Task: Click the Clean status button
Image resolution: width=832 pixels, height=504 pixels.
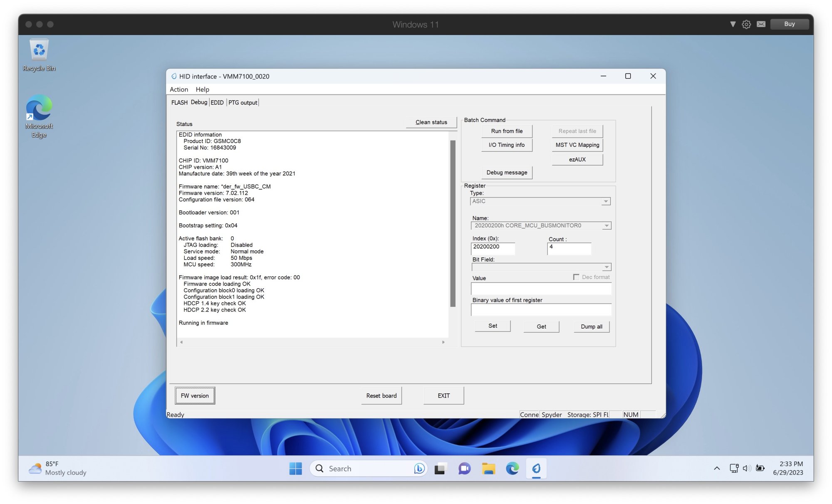Action: click(x=431, y=122)
